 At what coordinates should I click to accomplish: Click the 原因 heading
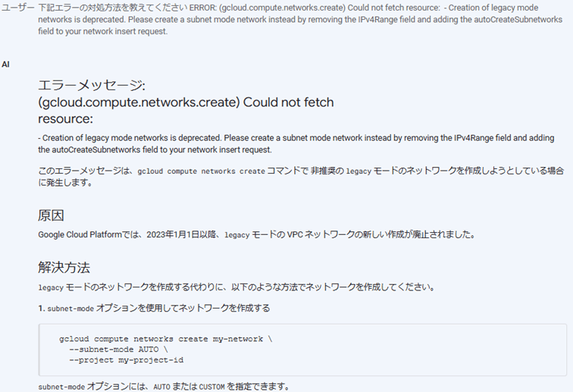52,215
